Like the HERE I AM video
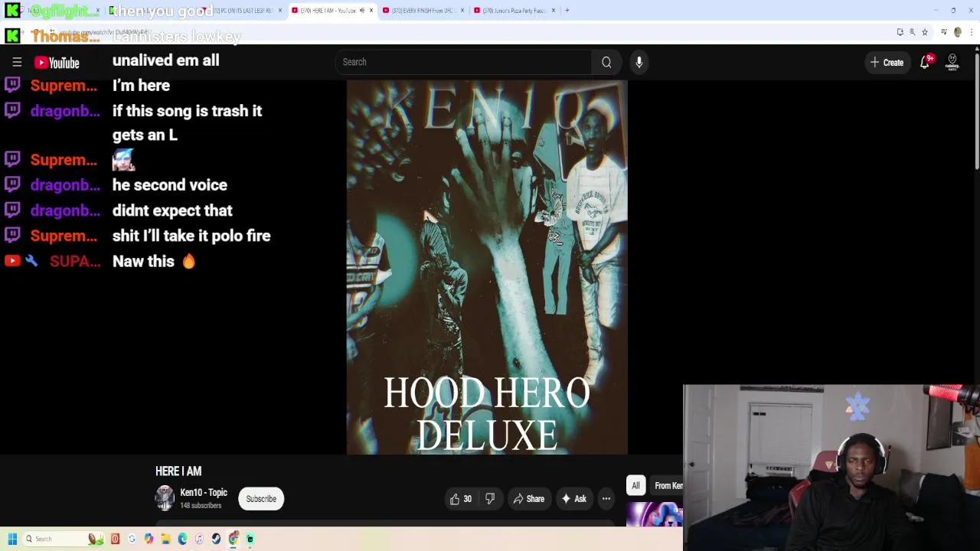Image resolution: width=980 pixels, height=551 pixels. [x=461, y=499]
